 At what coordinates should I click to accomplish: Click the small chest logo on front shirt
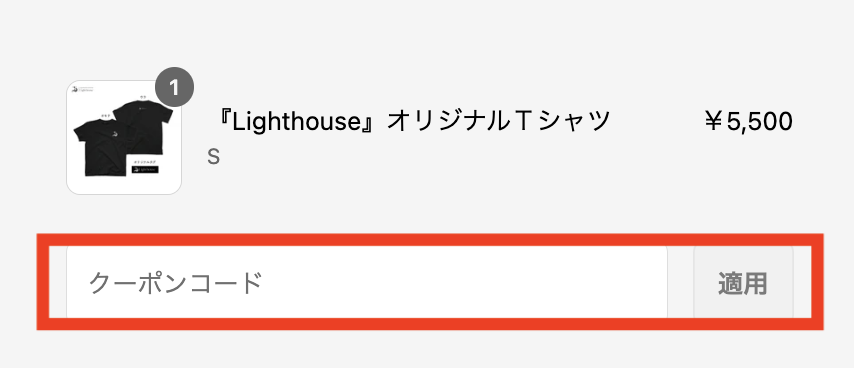(x=115, y=134)
